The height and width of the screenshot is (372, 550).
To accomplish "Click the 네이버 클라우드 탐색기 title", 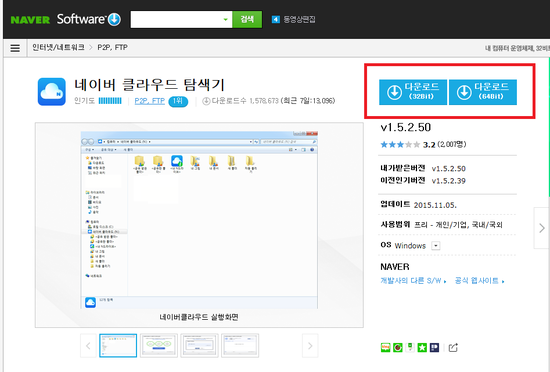I will click(149, 85).
